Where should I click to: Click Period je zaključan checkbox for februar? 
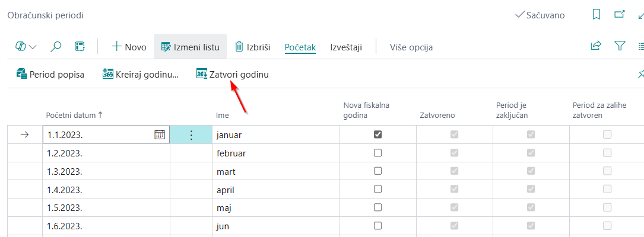click(531, 153)
